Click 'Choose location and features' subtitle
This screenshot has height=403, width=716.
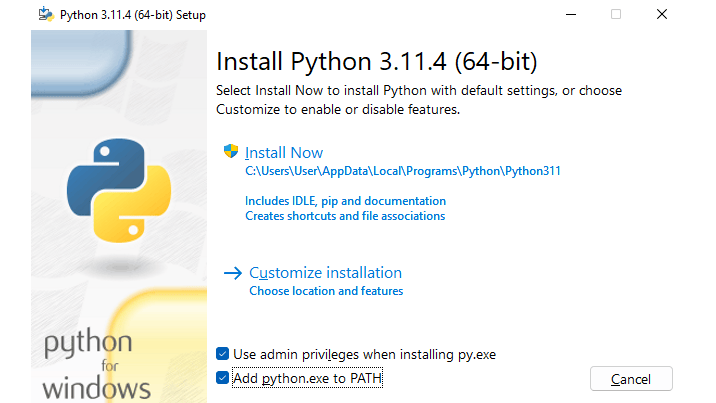point(326,291)
